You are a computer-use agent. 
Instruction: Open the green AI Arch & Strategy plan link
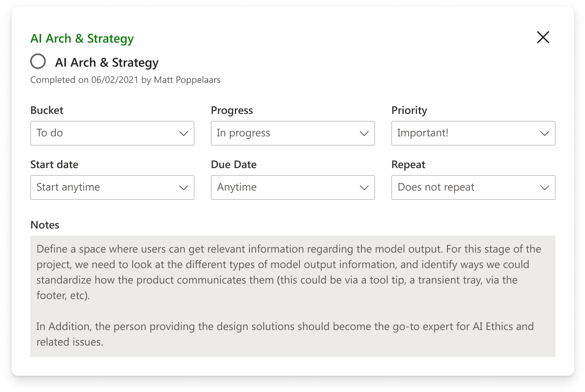point(82,38)
